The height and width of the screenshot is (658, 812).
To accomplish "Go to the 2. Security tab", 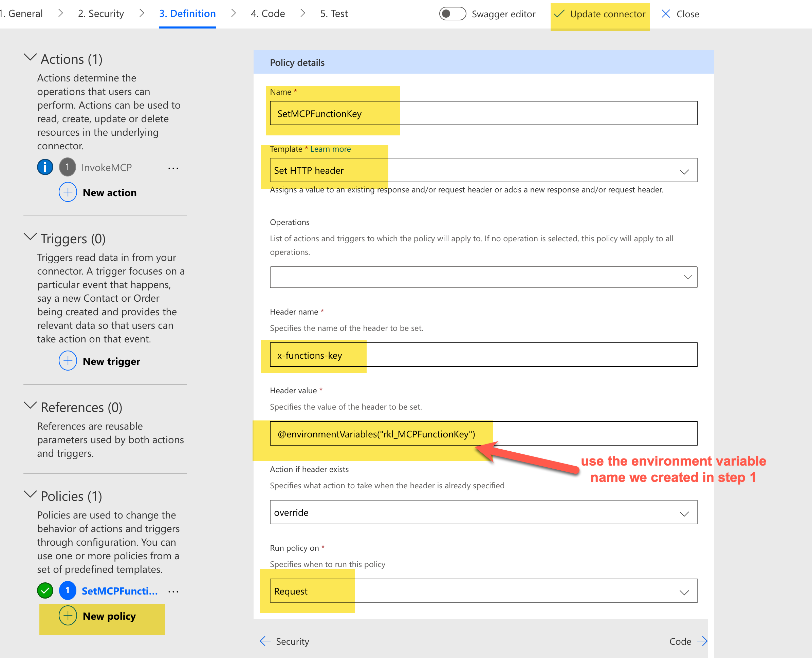I will 101,14.
